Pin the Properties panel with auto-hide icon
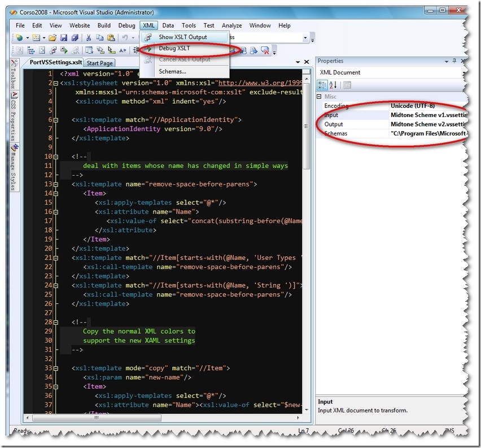This screenshot has height=448, width=481. [454, 61]
